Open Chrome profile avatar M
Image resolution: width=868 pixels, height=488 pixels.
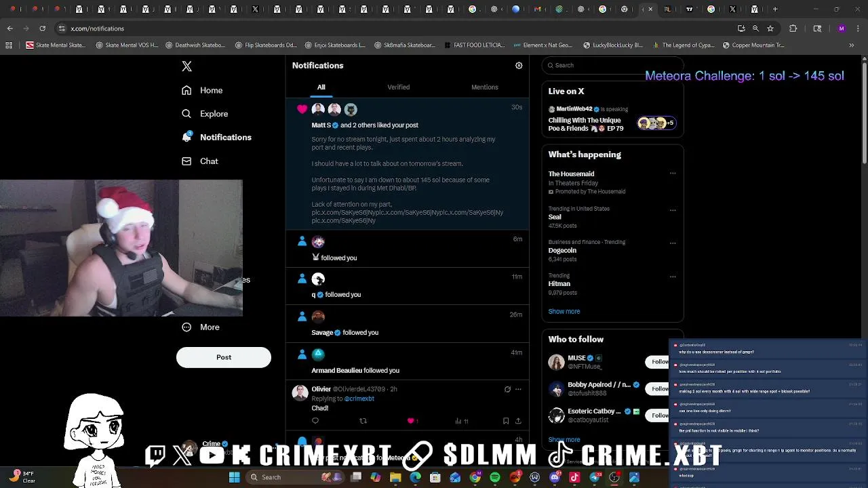(842, 28)
